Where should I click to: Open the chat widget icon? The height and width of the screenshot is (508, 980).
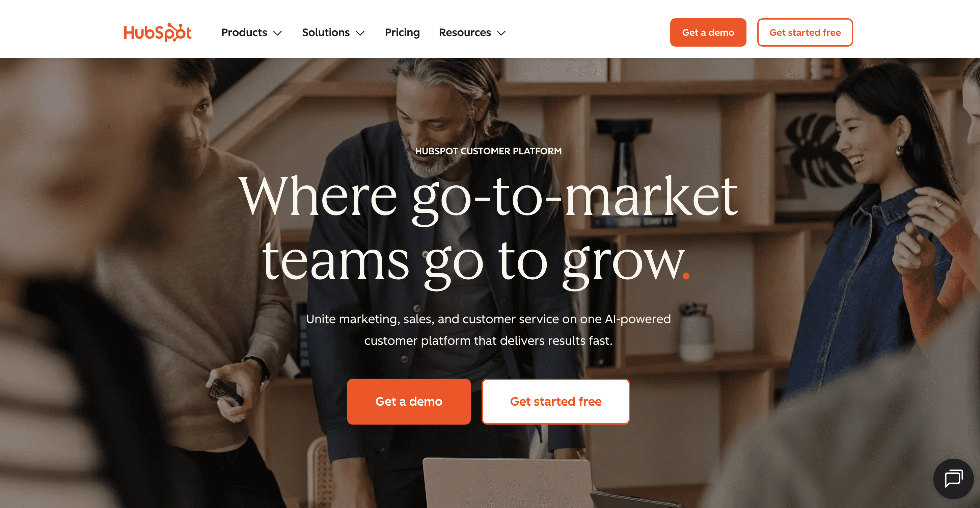pos(953,478)
